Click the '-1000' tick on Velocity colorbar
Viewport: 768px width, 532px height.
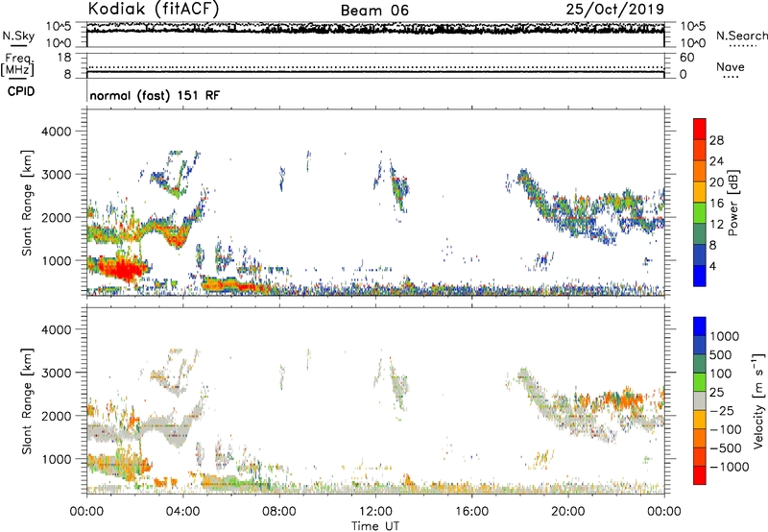pyautogui.click(x=730, y=467)
